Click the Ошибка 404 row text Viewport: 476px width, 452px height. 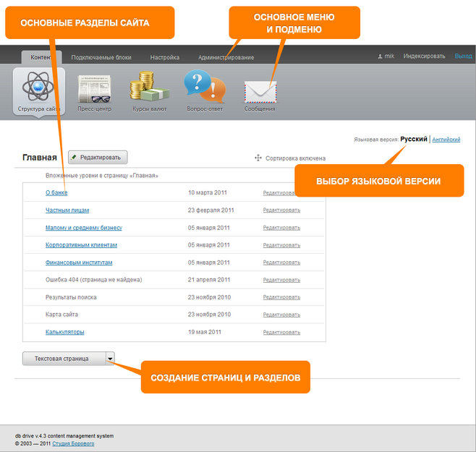[x=93, y=280]
